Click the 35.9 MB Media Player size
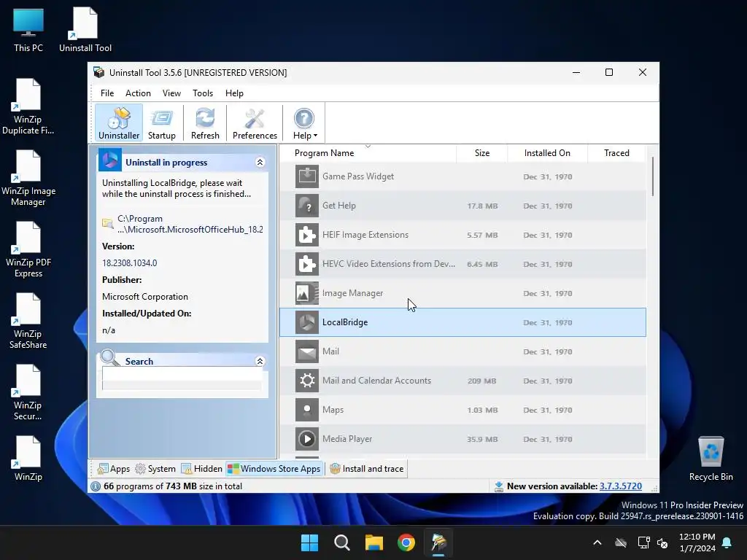747x560 pixels. 482,439
